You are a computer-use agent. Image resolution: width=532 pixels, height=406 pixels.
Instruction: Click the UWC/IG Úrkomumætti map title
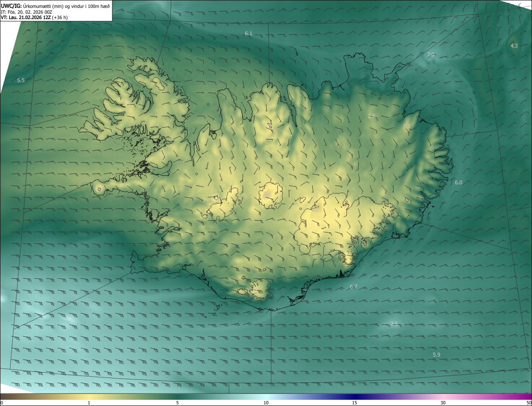(x=55, y=6)
